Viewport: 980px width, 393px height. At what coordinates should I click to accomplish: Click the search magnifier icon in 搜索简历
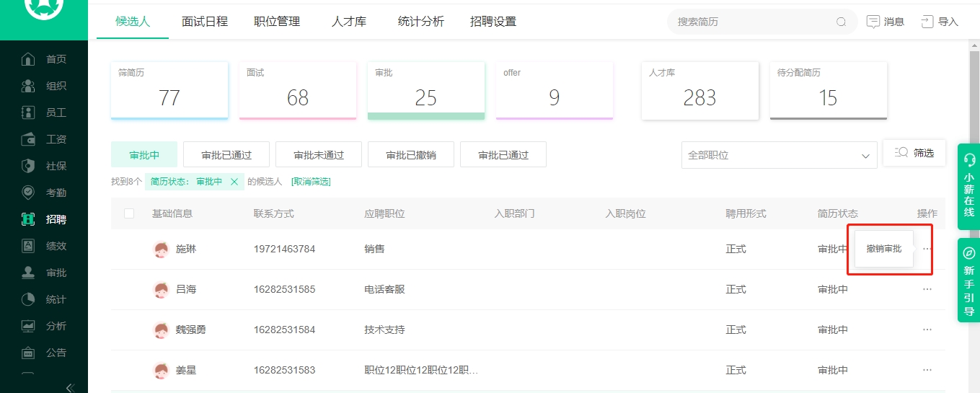pos(841,22)
